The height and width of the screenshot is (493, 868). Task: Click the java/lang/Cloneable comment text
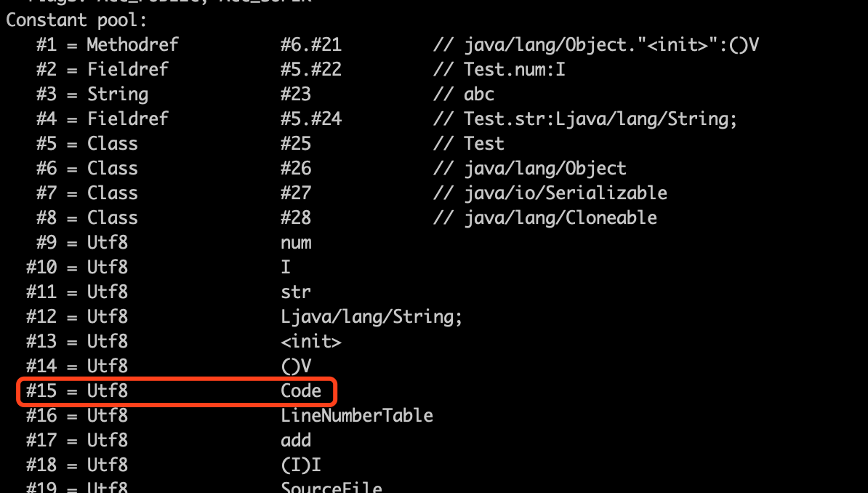click(x=560, y=217)
